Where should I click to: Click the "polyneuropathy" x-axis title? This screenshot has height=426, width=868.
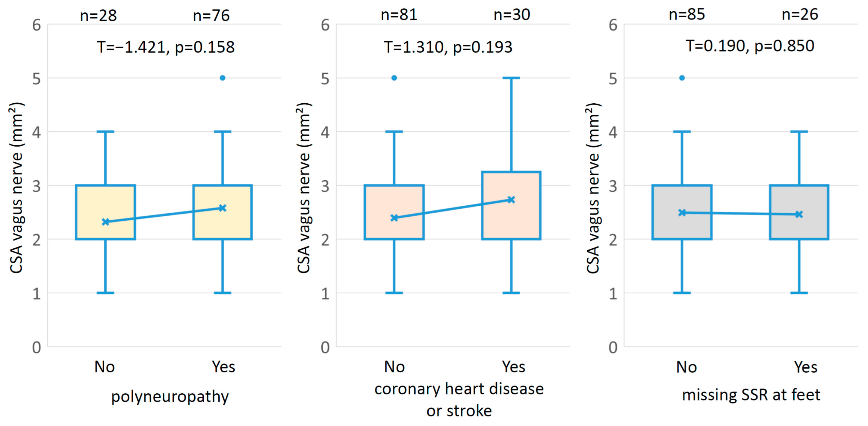click(170, 397)
